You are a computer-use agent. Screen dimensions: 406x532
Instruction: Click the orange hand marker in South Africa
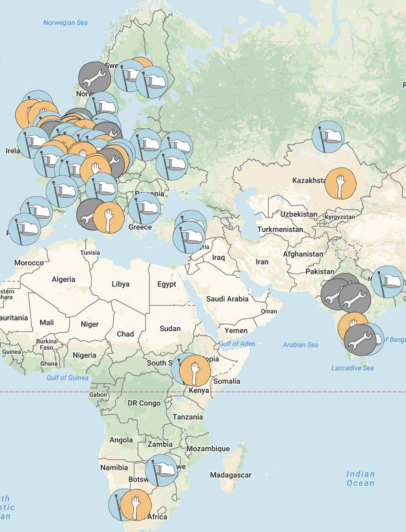(x=136, y=505)
